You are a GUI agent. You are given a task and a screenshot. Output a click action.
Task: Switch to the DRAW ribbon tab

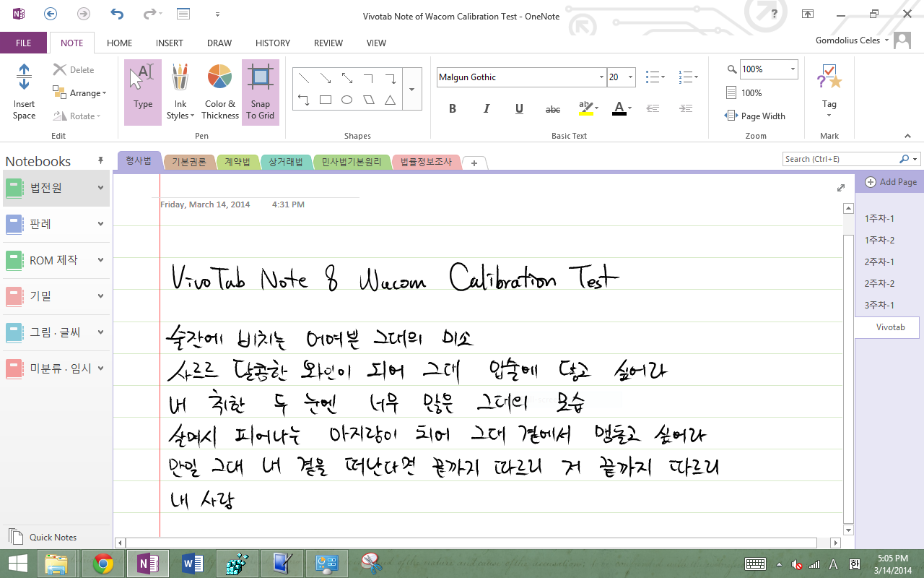(219, 43)
